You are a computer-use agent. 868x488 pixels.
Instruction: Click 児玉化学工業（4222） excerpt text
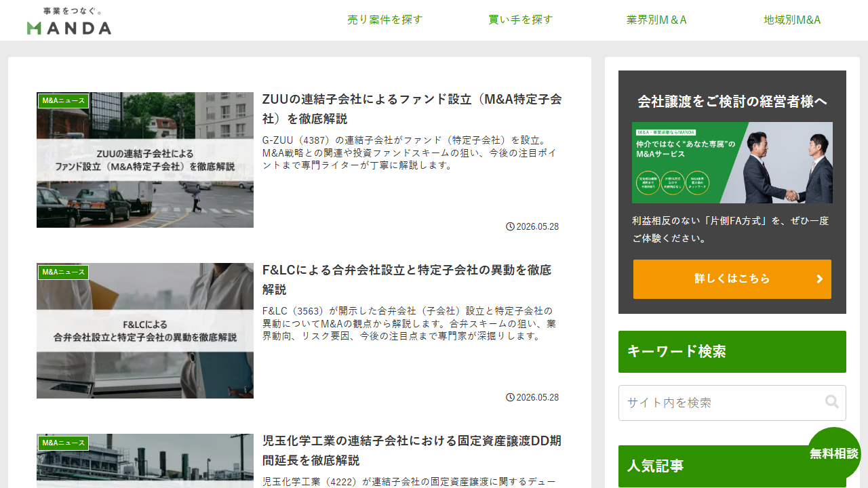tap(409, 482)
